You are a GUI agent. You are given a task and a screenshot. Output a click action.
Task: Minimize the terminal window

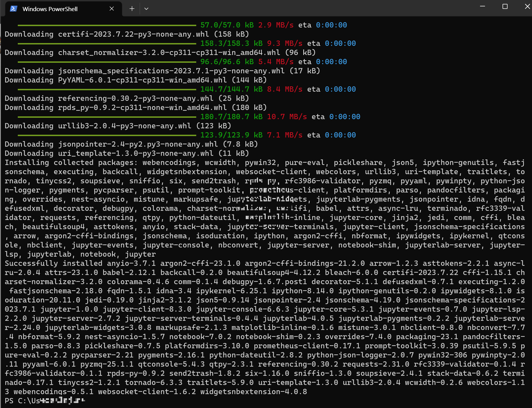(483, 6)
